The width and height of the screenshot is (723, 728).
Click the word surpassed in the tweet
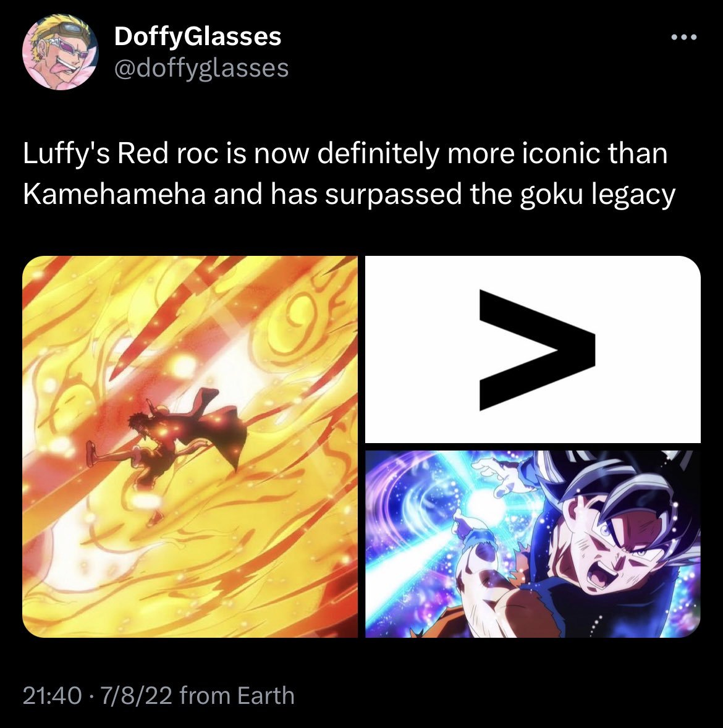[393, 193]
